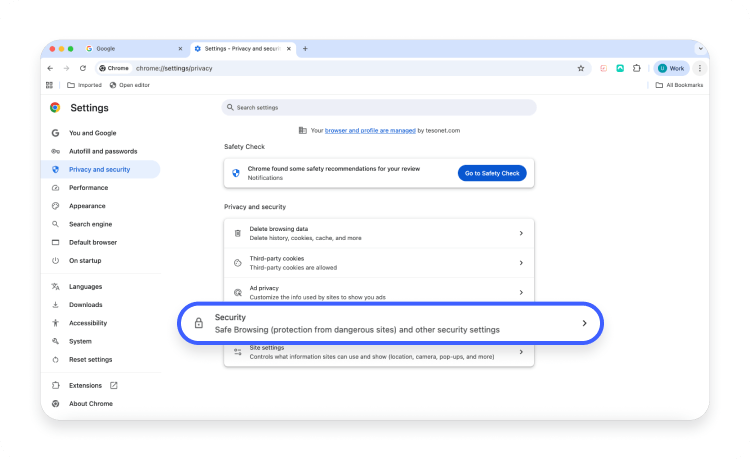The width and height of the screenshot is (750, 461).
Task: Open Accessibility settings
Action: (x=88, y=323)
